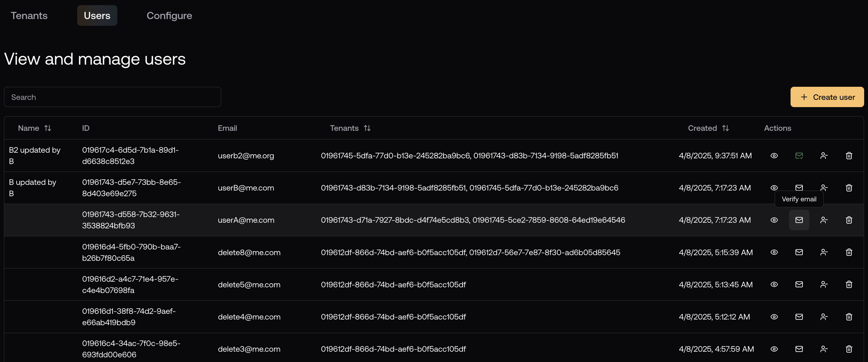Click user-minus icon for delete5@me.com
Viewport: 868px width, 362px height.
pyautogui.click(x=824, y=285)
